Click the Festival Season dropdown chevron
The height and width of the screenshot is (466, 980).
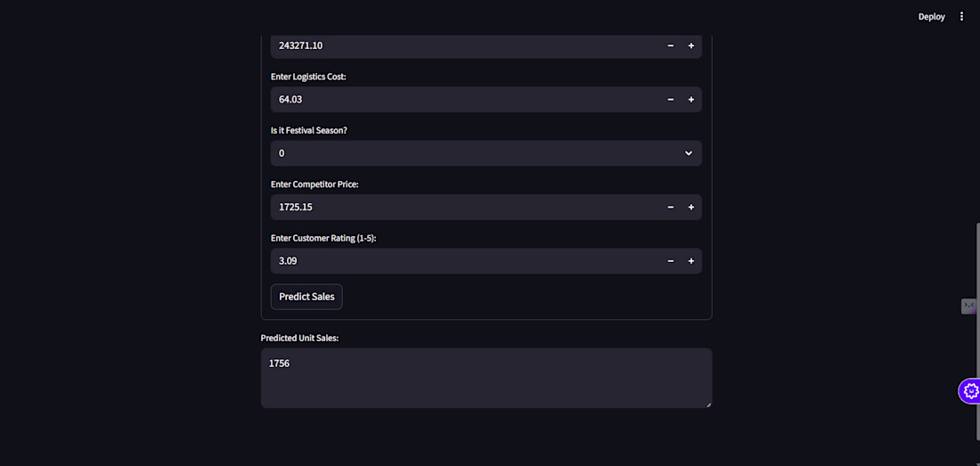[688, 153]
